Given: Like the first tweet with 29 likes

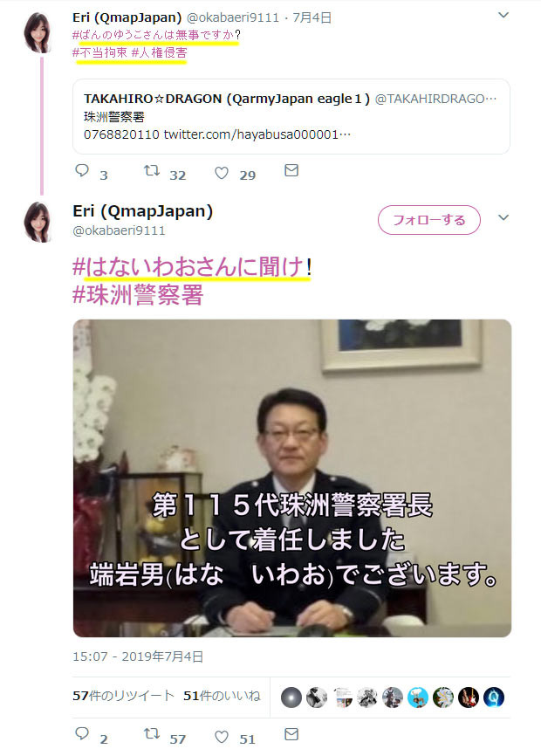Looking at the screenshot, I should point(222,173).
